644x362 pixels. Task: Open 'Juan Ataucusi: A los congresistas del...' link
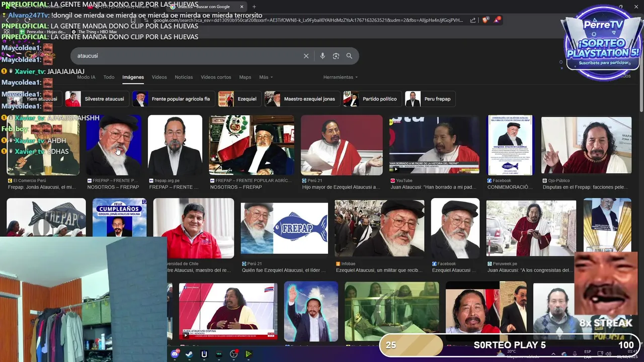pyautogui.click(x=530, y=270)
